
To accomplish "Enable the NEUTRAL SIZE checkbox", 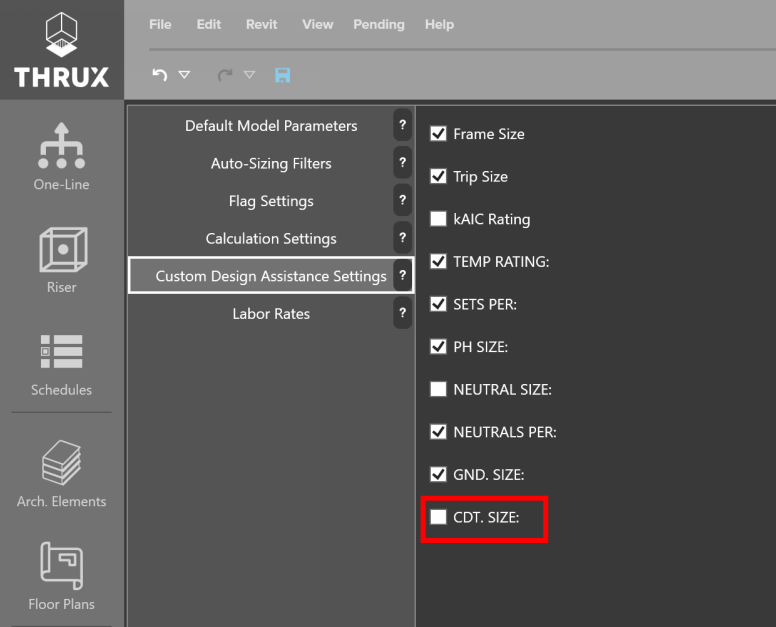I will click(438, 389).
